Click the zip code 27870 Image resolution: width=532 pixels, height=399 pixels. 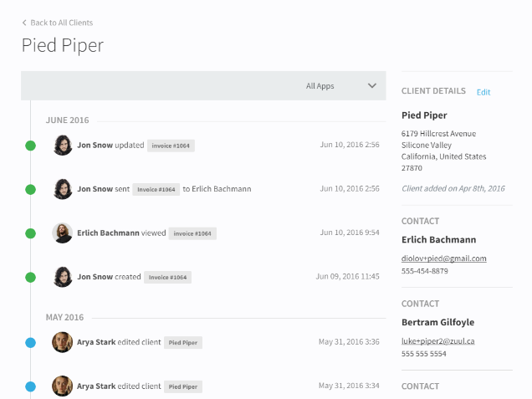[412, 168]
